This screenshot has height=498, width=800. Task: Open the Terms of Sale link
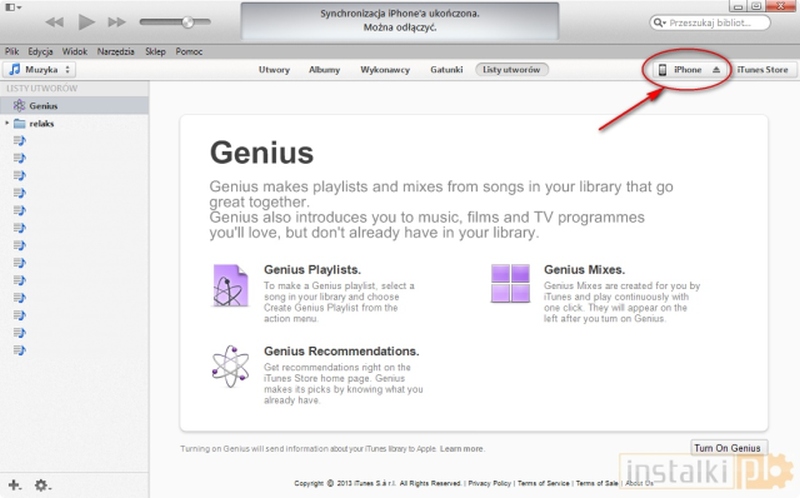[597, 483]
